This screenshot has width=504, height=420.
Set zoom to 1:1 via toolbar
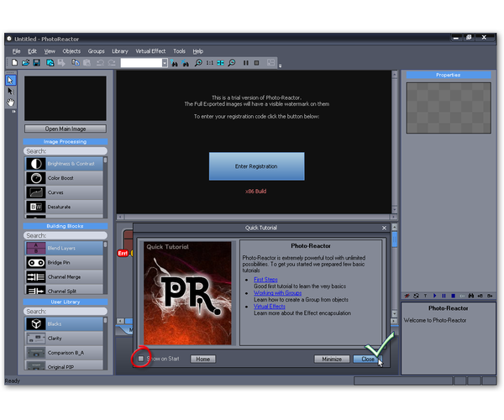(209, 63)
